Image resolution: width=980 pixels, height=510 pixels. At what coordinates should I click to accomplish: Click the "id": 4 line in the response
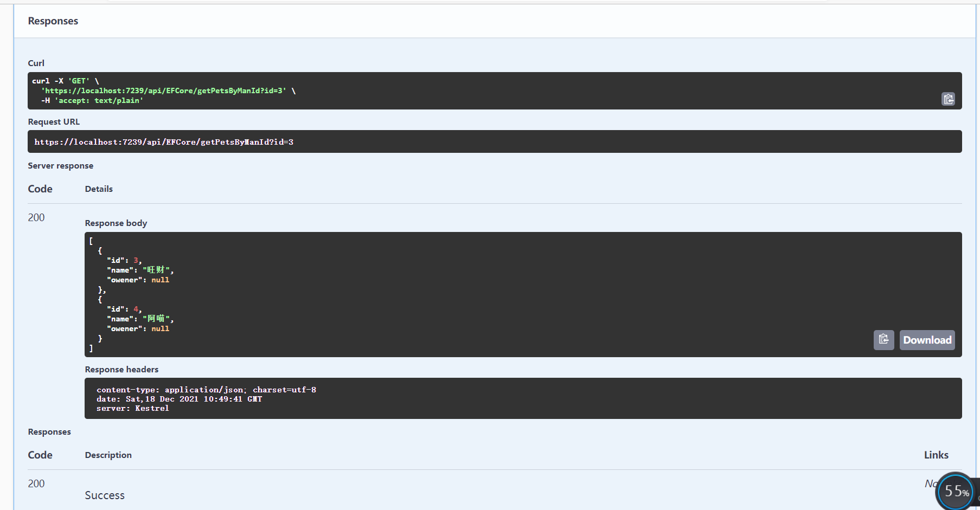point(124,309)
